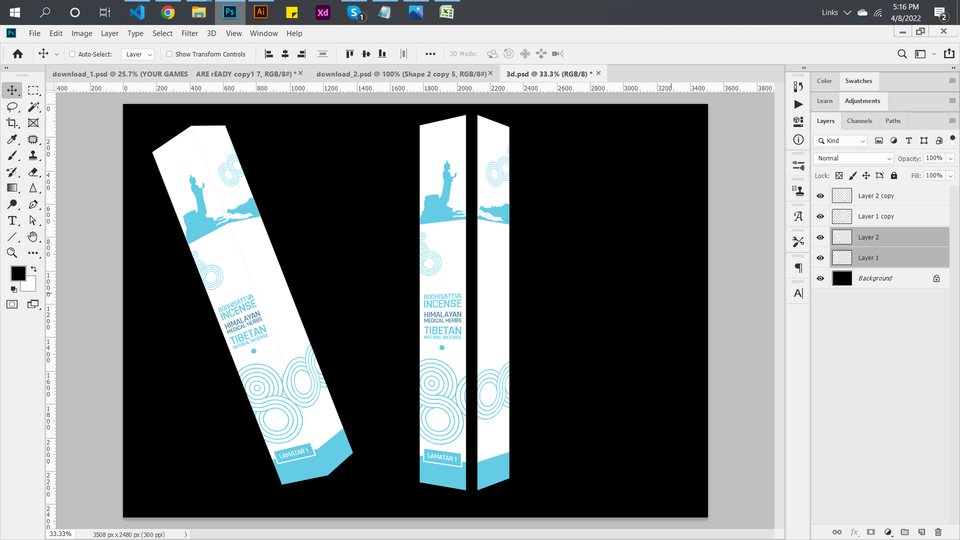Open the Normal blend mode dropdown
Viewport: 960px width, 540px height.
tap(854, 158)
